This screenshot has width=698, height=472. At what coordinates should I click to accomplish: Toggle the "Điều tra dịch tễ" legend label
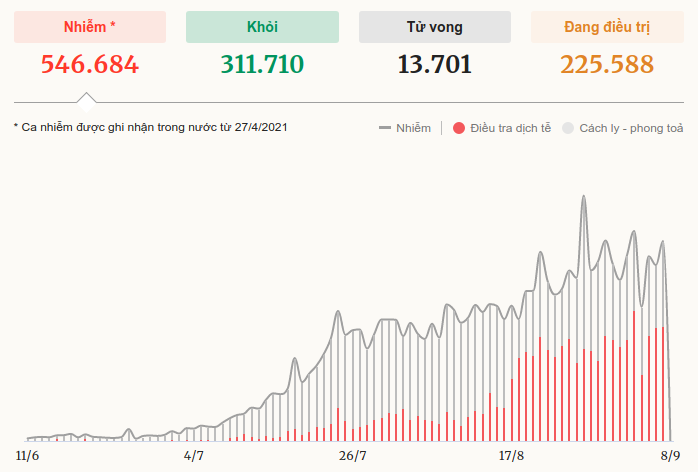(x=510, y=128)
